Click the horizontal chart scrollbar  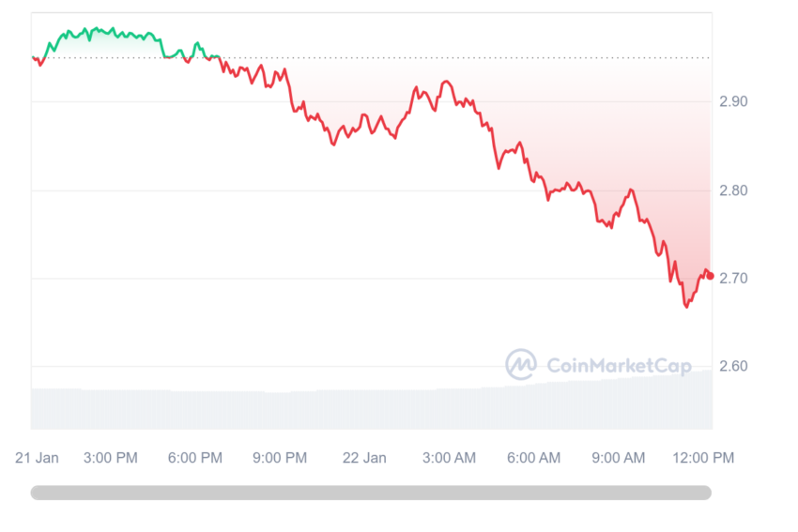(371, 493)
